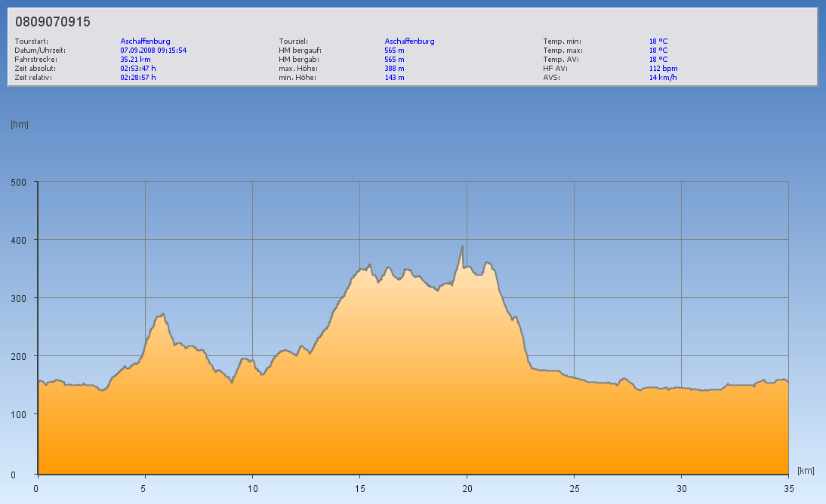
Task: Click the highest elevation peak near 20 km
Action: [462, 247]
